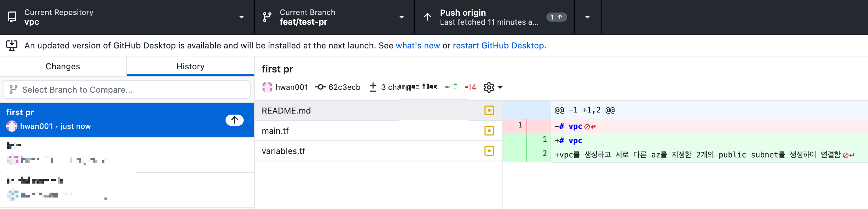Click the modified status icon for README.md
The image size is (868, 209).
489,110
